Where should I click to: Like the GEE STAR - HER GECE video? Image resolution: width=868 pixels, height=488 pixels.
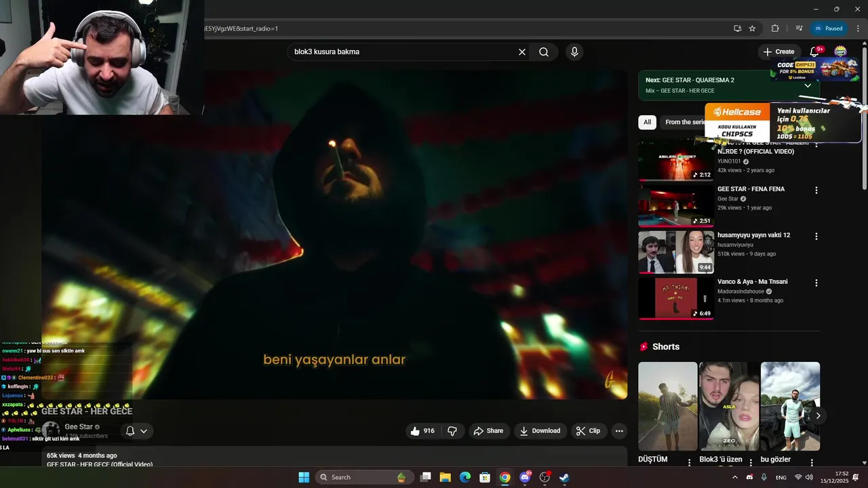(422, 431)
